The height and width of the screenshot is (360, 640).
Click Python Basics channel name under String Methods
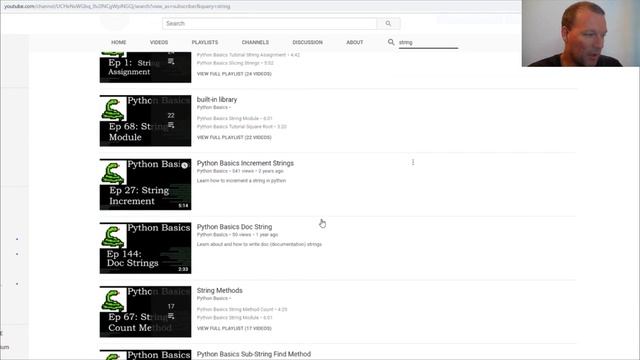coord(212,299)
